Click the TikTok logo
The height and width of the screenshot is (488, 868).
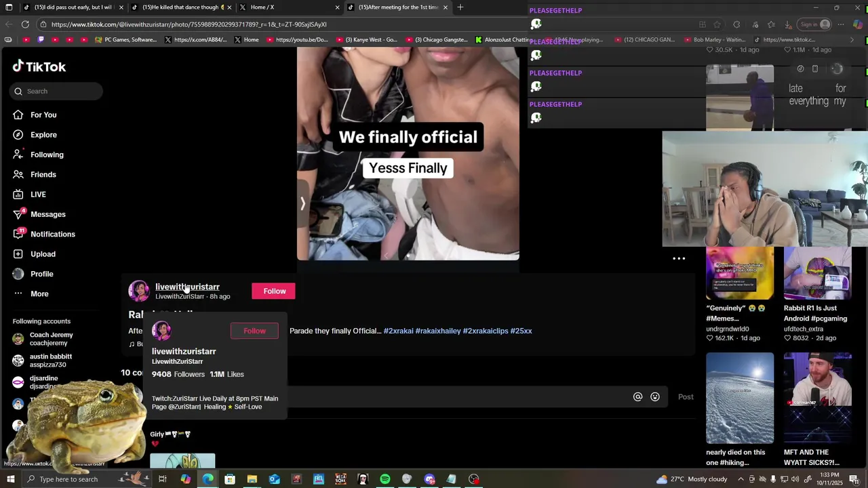point(39,66)
